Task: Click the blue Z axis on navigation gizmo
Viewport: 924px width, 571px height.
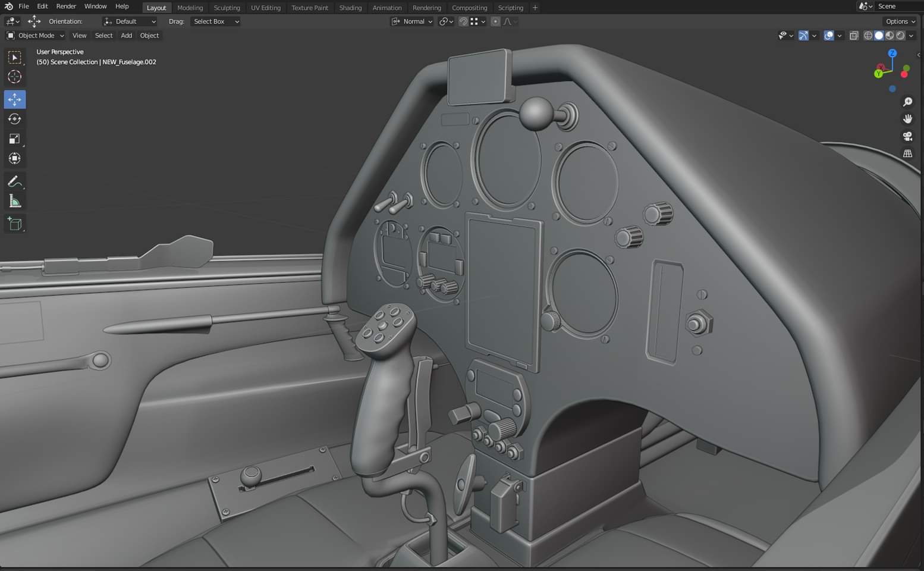Action: click(892, 53)
